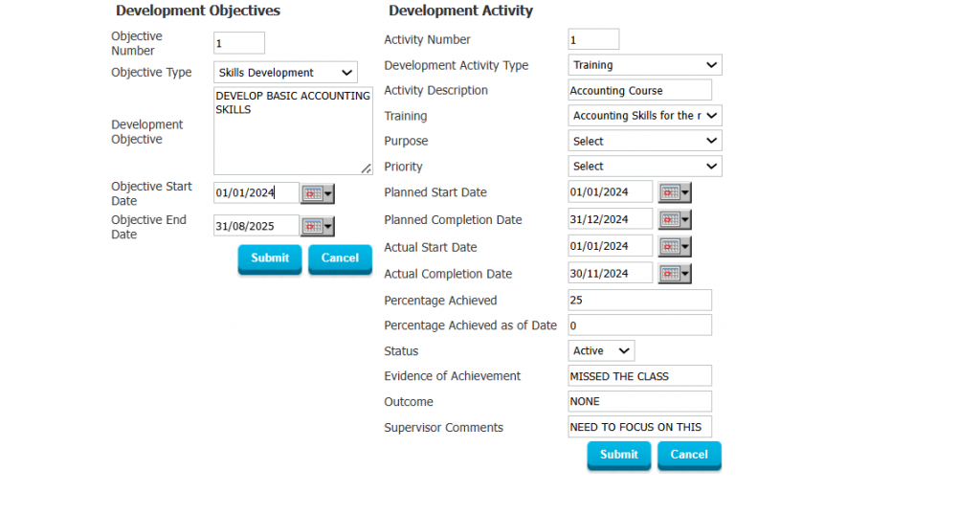Open calendar picker for Objective Start Date
The image size is (980, 515).
tap(318, 193)
